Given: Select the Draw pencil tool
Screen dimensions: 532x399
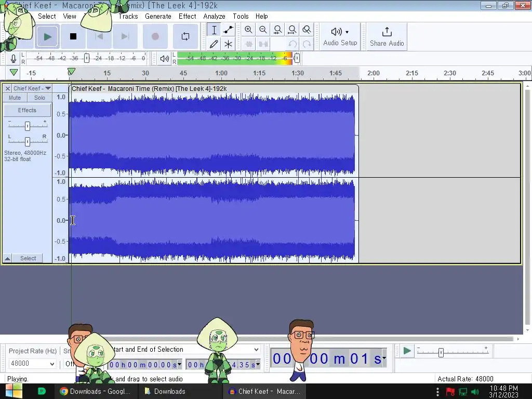Looking at the screenshot, I should 214,44.
